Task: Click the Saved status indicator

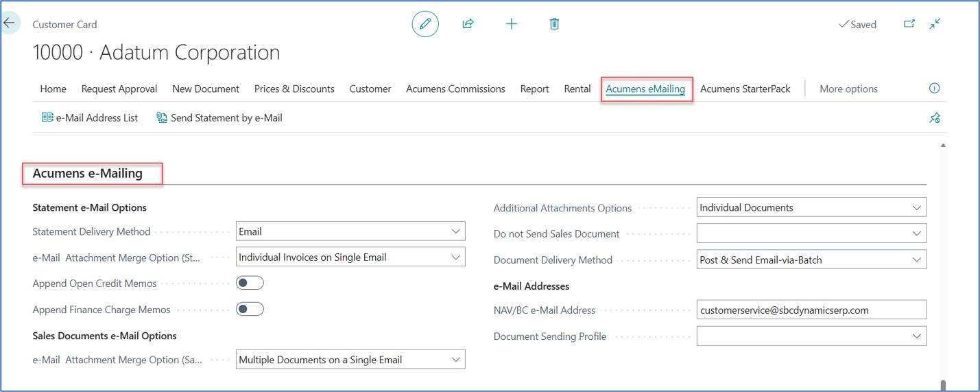Action: pyautogui.click(x=857, y=24)
